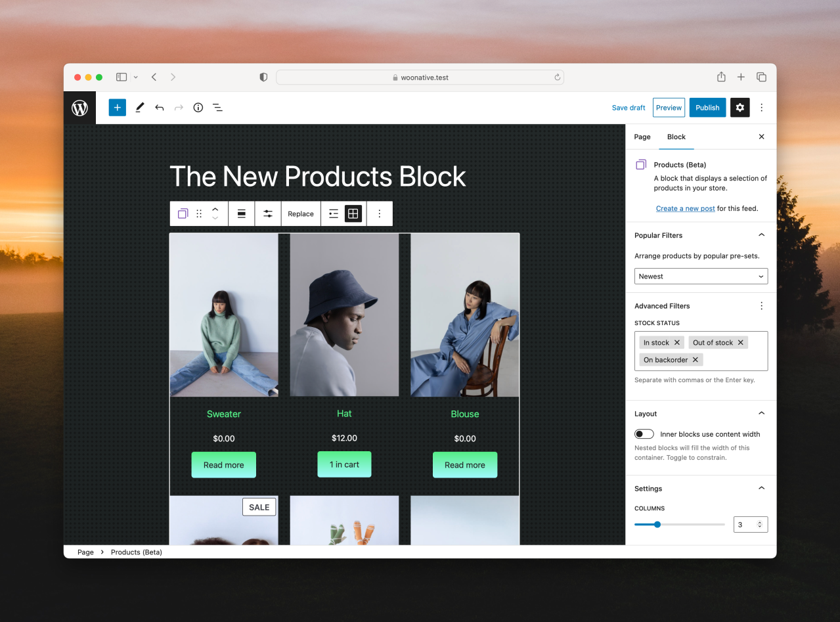Viewport: 840px width, 622px height.
Task: Click the block drag handle icon
Action: pyautogui.click(x=199, y=213)
